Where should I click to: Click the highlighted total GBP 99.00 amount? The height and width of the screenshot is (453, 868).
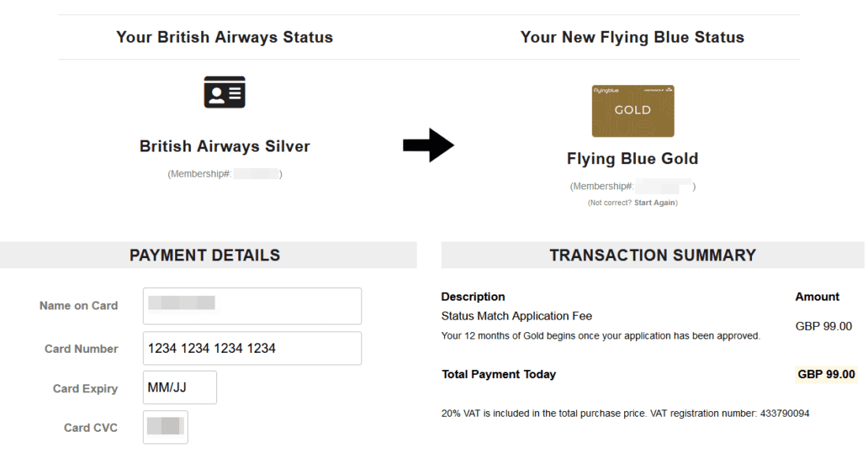click(x=826, y=374)
